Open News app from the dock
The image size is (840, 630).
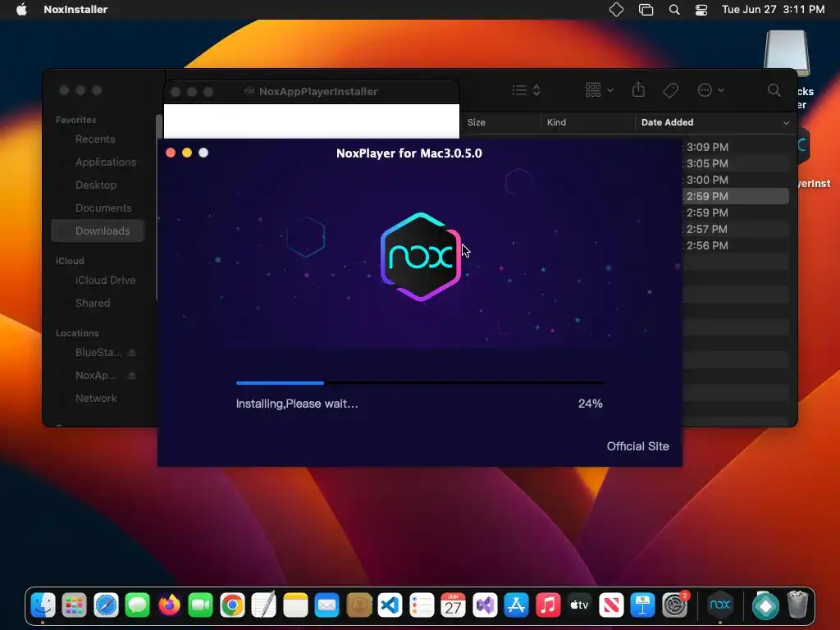click(x=610, y=605)
